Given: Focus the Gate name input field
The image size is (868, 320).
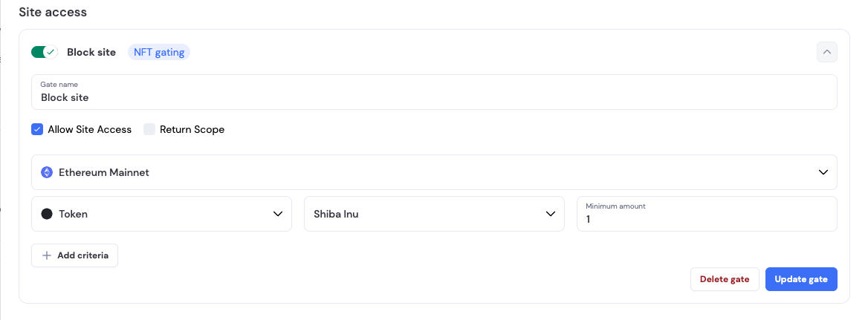Looking at the screenshot, I should tap(434, 92).
